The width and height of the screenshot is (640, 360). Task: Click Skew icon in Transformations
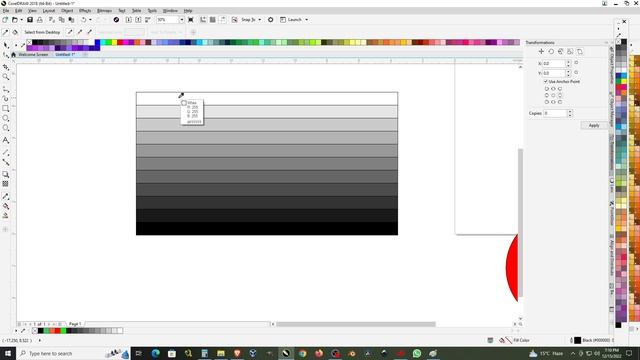pos(580,51)
